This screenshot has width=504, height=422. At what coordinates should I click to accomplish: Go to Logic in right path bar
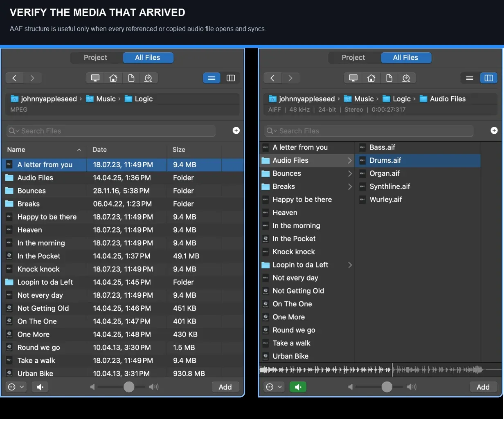396,99
